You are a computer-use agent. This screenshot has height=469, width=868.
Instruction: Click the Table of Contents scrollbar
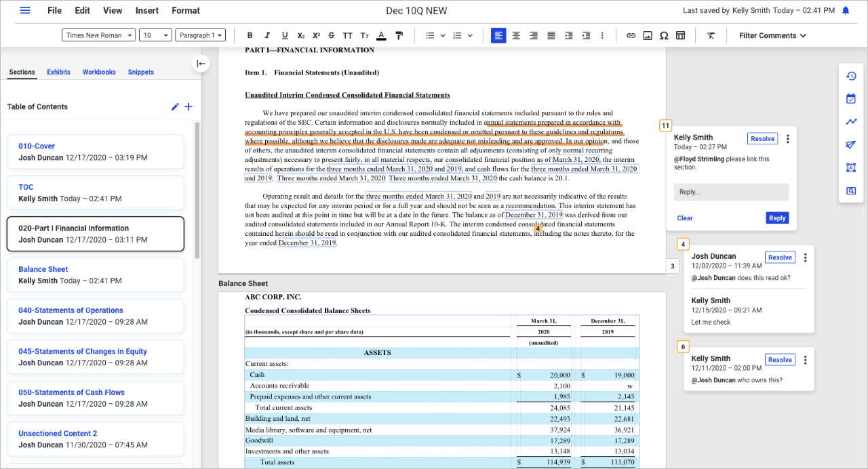pos(197,190)
